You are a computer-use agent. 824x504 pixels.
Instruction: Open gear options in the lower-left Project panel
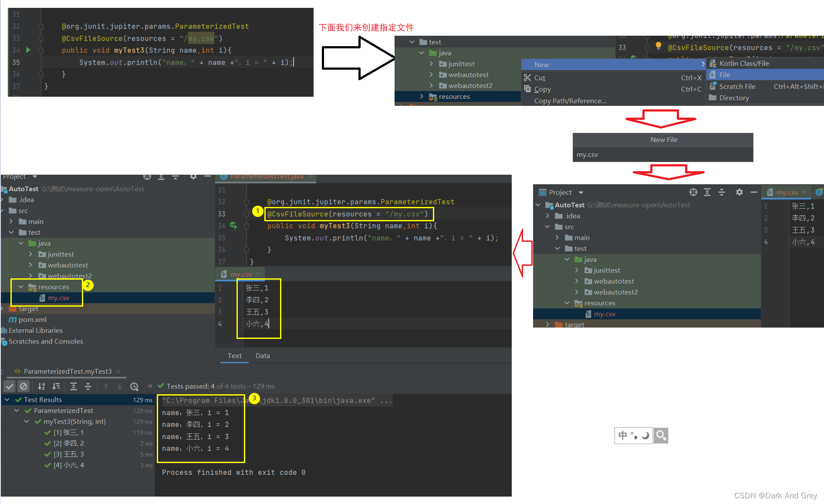[x=193, y=176]
